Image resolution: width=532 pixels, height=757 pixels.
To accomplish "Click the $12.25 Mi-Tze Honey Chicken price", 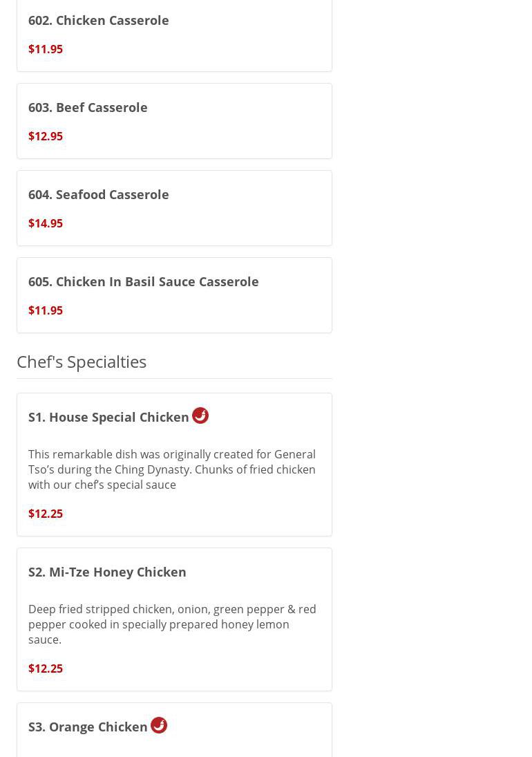I will pos(46,669).
